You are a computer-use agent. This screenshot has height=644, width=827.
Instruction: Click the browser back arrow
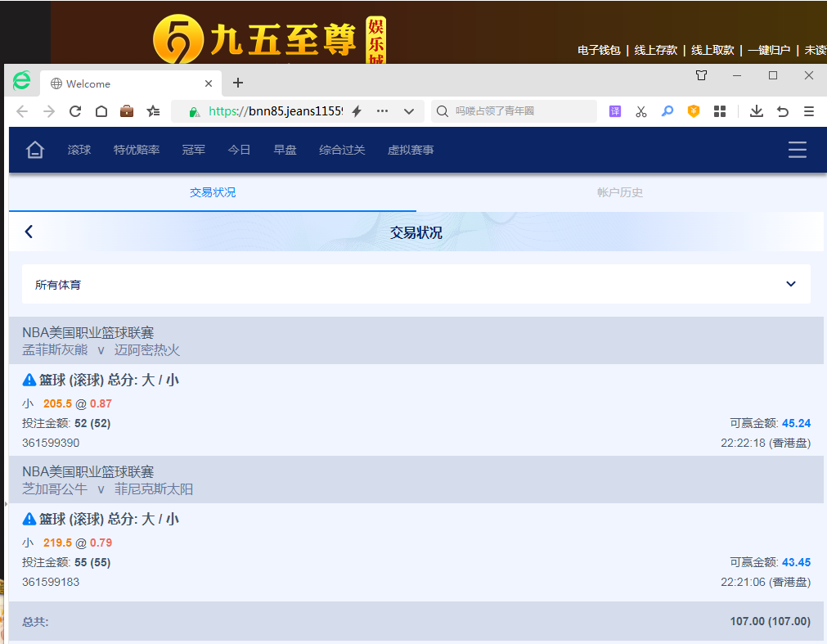point(22,111)
